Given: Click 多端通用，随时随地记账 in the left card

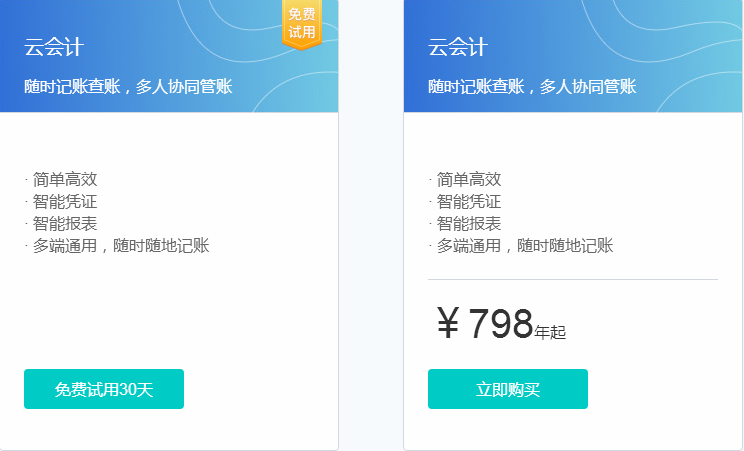Looking at the screenshot, I should click(x=121, y=245).
